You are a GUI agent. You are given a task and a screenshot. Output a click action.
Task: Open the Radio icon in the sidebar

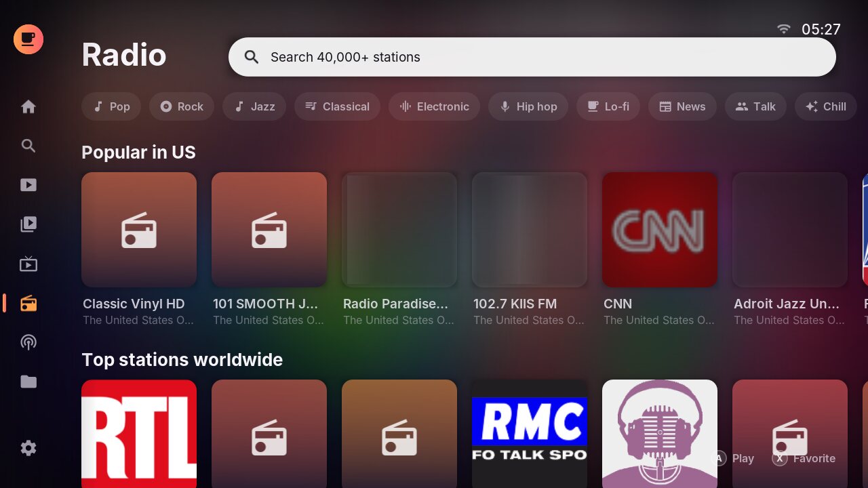(x=28, y=303)
